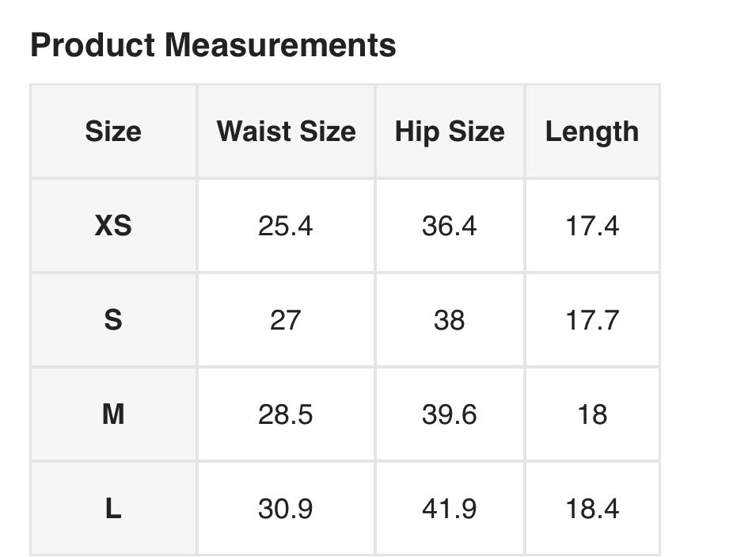
Task: Select the 17.7 length cell
Action: tap(592, 320)
